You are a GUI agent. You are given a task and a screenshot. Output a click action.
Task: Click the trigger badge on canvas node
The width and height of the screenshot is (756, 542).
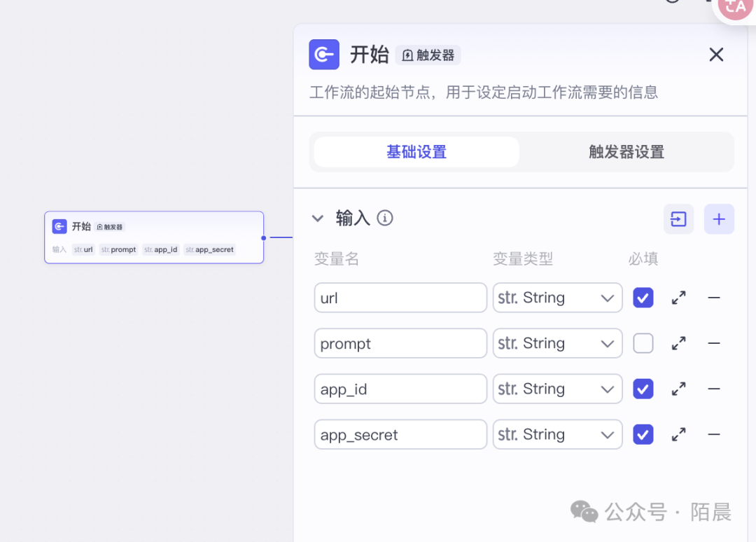click(x=110, y=227)
